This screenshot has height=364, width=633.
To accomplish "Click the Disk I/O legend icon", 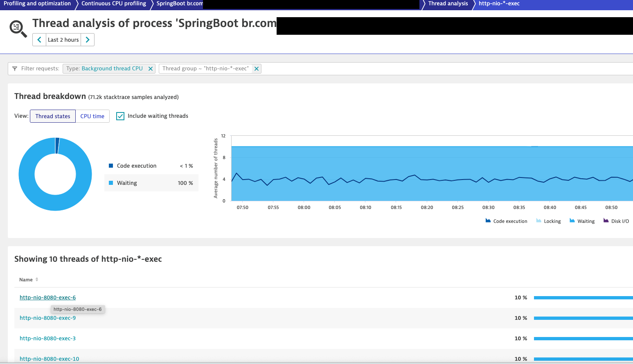I will [x=605, y=220].
